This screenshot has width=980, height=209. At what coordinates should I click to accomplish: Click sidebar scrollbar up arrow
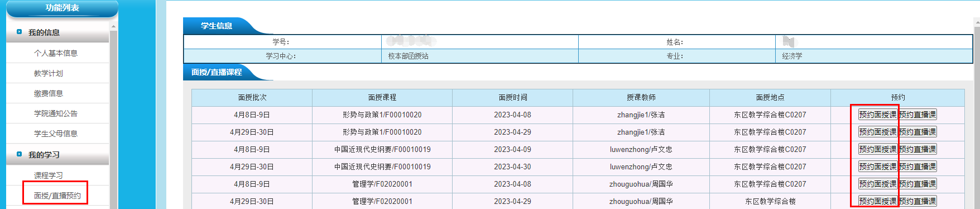coord(113,26)
